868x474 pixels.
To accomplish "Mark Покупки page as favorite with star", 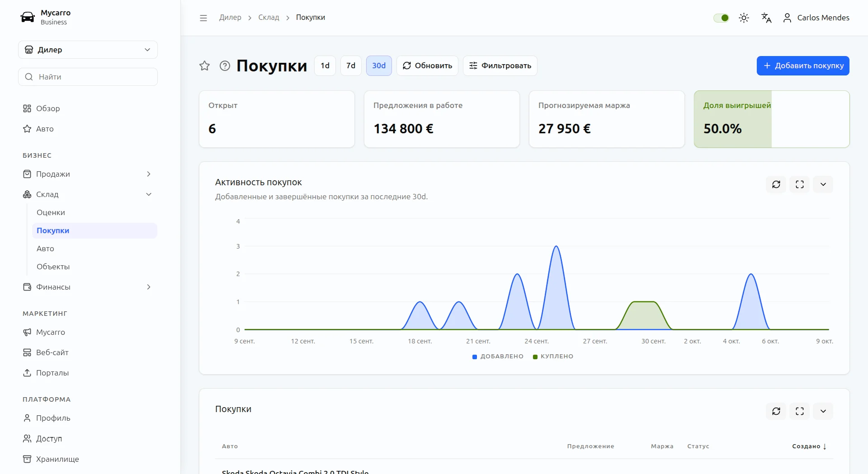I will click(205, 66).
